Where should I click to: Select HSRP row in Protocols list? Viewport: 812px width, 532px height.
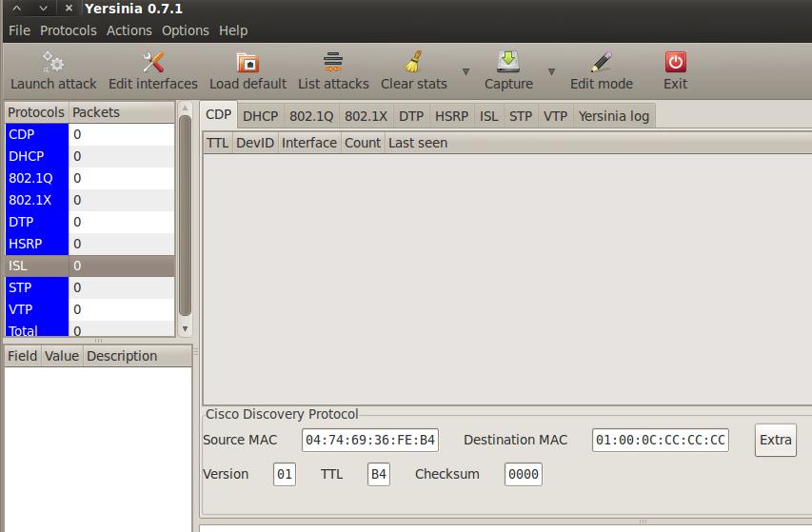[x=89, y=244]
